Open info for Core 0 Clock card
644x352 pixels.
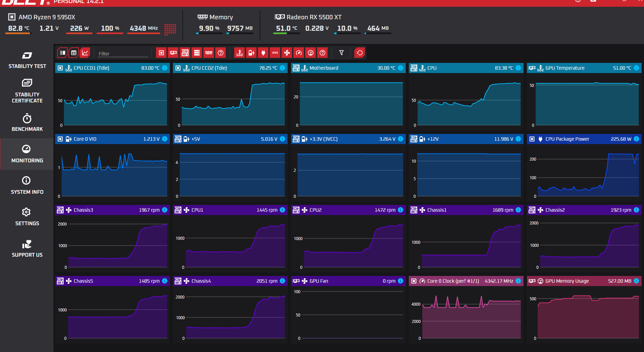point(518,281)
